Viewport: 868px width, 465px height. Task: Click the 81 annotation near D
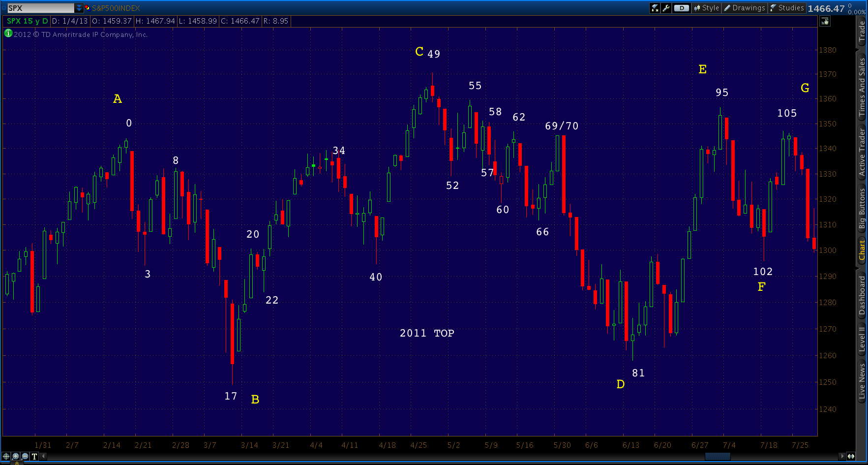[x=638, y=373]
